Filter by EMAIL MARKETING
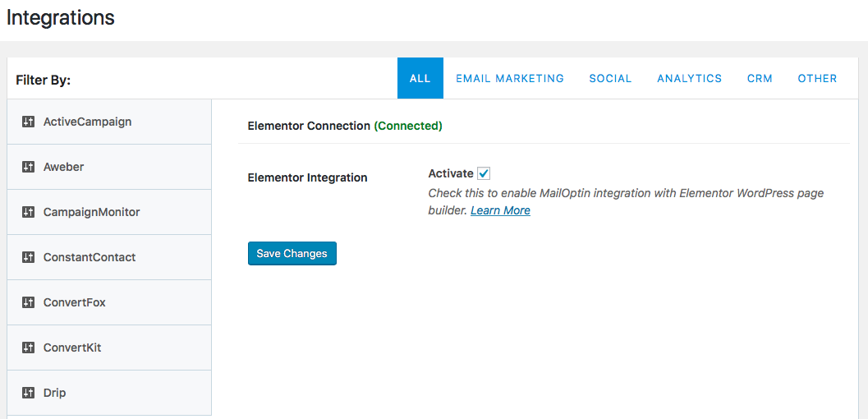Screen dimensions: 868x419 click(510, 78)
